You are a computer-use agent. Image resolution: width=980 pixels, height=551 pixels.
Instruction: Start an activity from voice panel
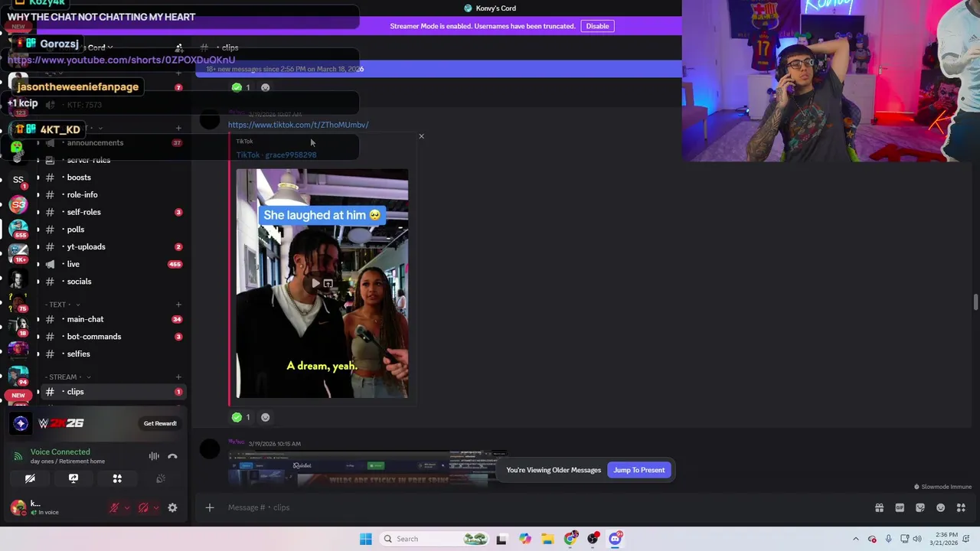(117, 478)
